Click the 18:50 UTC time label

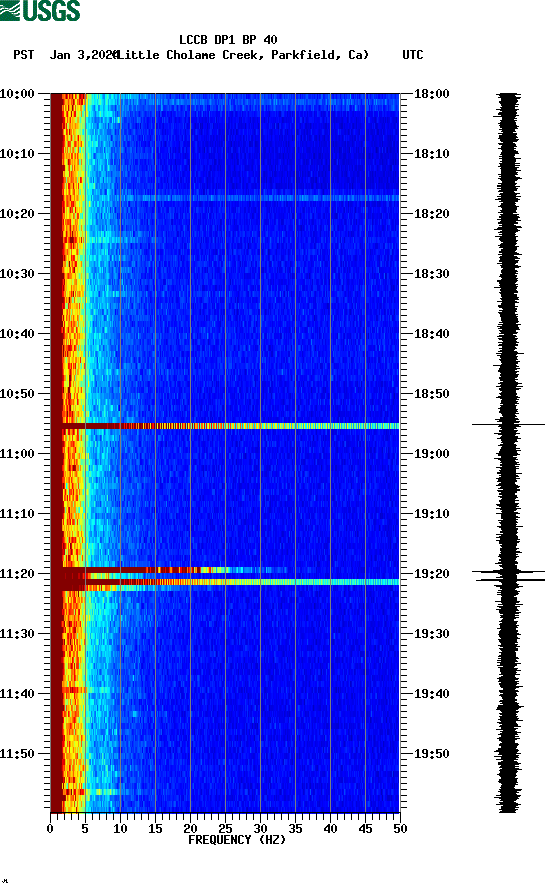tap(431, 394)
